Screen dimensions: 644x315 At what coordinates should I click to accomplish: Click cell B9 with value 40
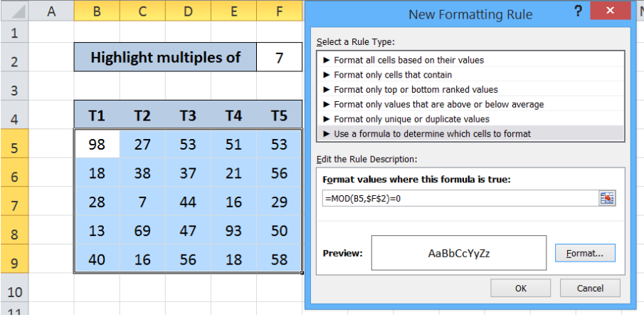click(x=97, y=259)
